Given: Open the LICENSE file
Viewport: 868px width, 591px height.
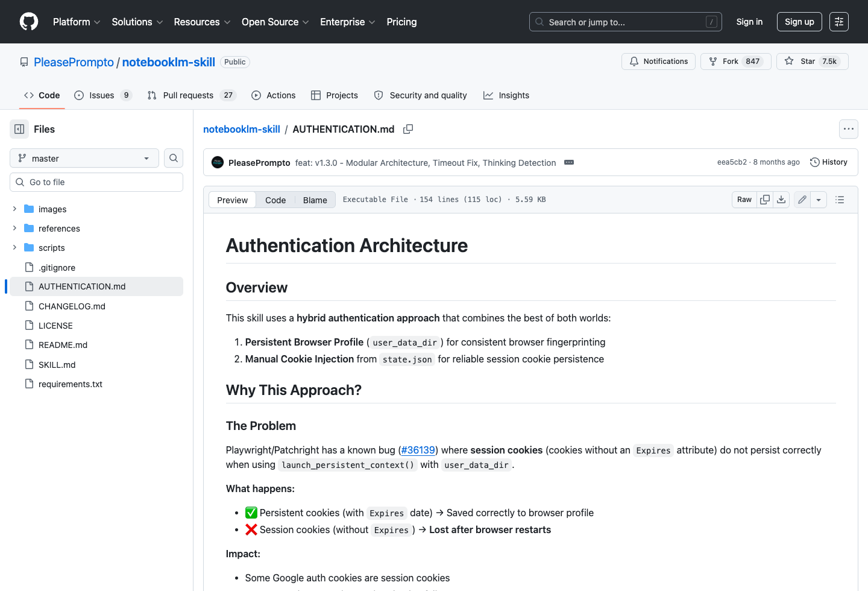Looking at the screenshot, I should pos(55,326).
